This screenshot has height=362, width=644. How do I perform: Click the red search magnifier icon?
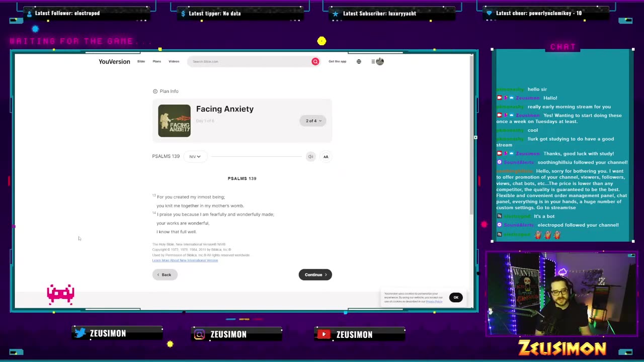pos(315,61)
